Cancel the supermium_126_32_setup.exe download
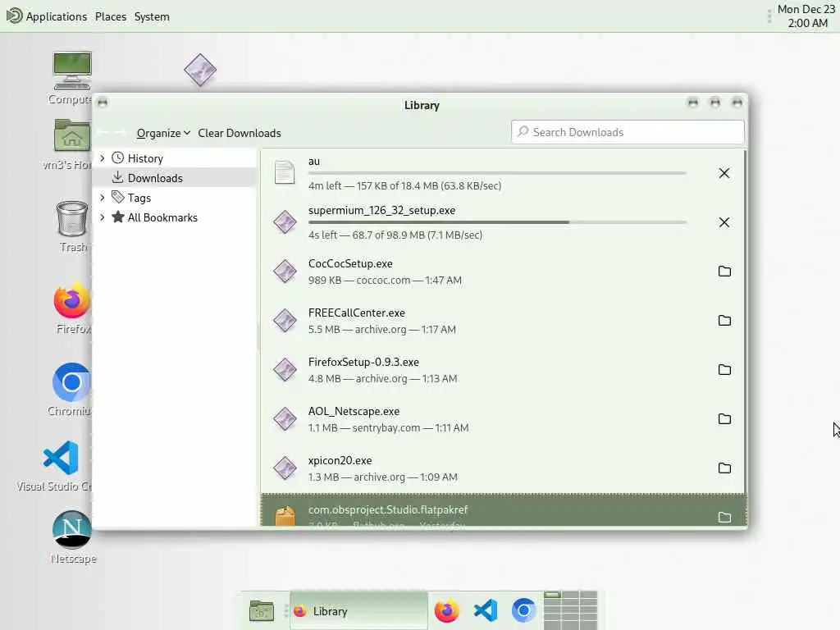 (x=724, y=222)
